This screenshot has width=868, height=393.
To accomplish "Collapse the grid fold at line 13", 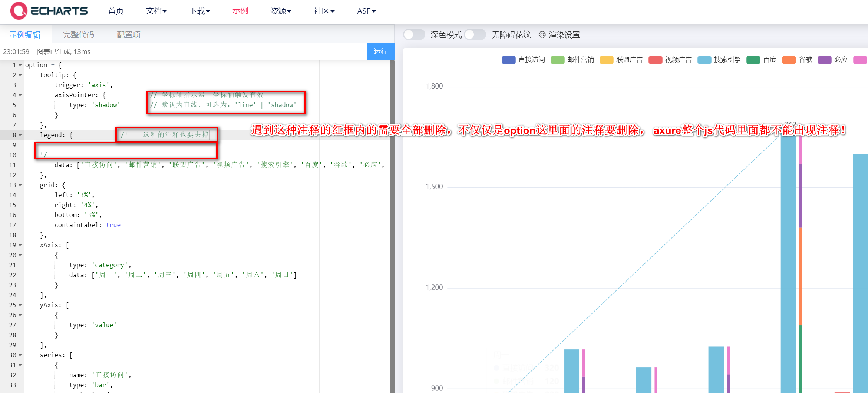I will point(20,185).
